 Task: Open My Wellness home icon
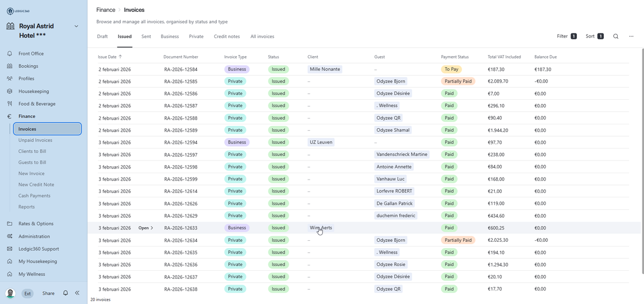(10, 274)
